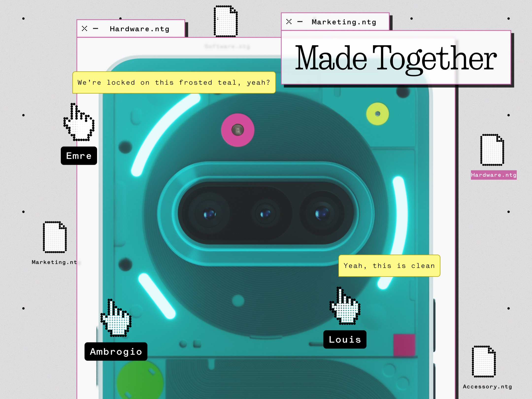The height and width of the screenshot is (399, 532).
Task: Click the pixel hand cursor above Emre
Action: pyautogui.click(x=79, y=123)
